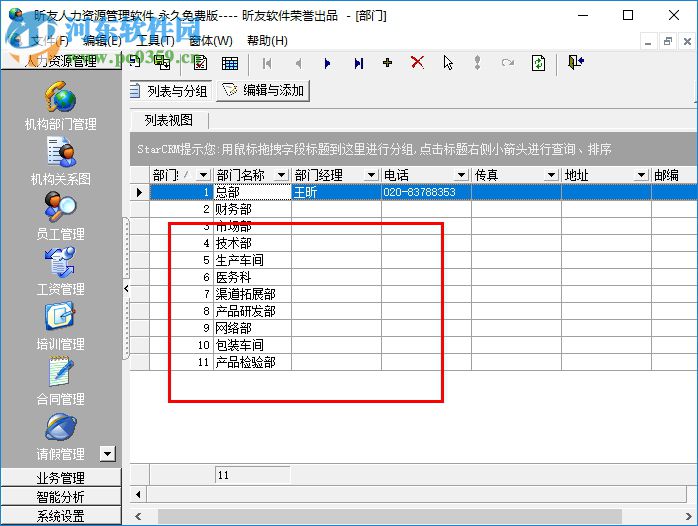Open the 合同管理 sidebar icon
The width and height of the screenshot is (698, 526).
[x=60, y=372]
